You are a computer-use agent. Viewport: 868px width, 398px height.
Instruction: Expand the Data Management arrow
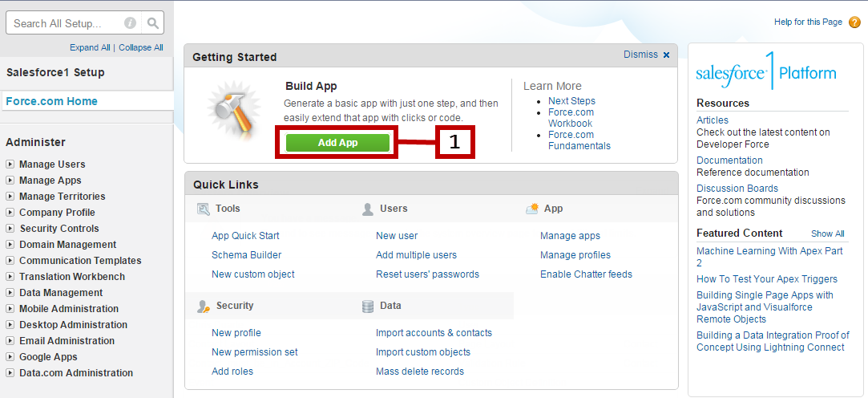tap(10, 293)
